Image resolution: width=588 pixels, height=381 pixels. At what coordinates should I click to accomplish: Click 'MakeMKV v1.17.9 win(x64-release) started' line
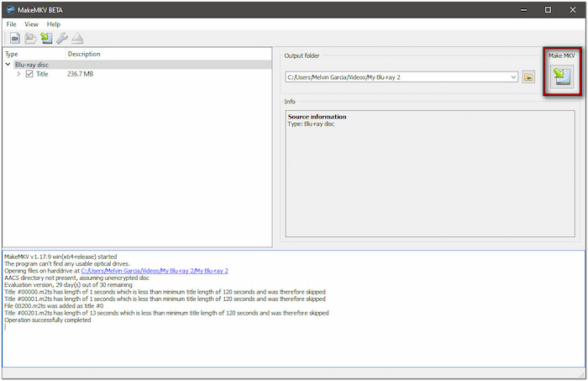[x=60, y=257]
